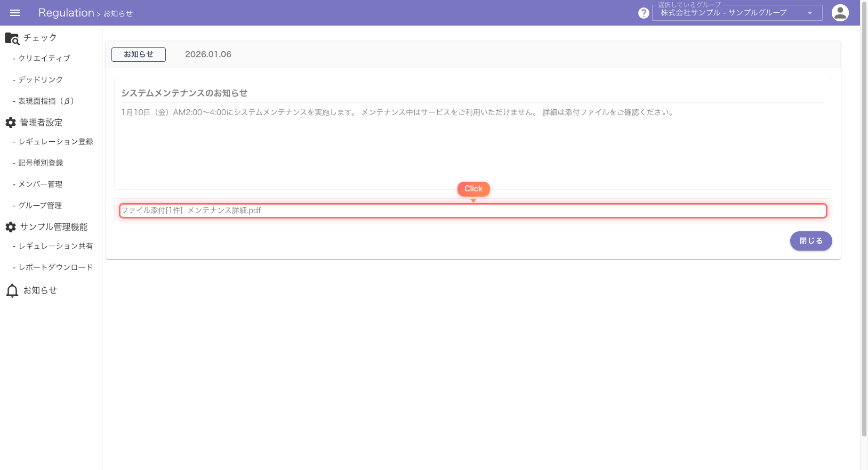The image size is (868, 470).
Task: Click the サンプル管理機能 section heading
Action: [54, 227]
